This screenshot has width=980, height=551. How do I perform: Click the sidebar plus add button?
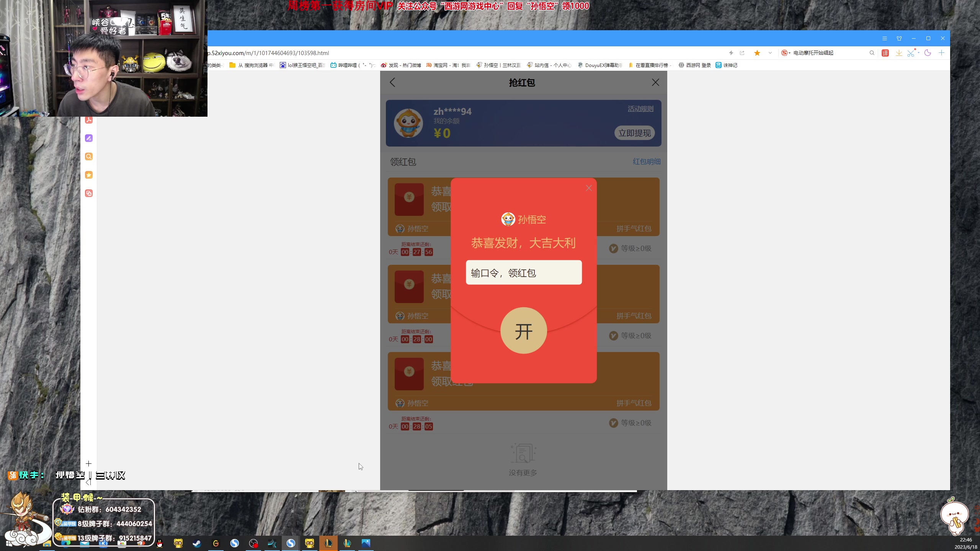(88, 464)
